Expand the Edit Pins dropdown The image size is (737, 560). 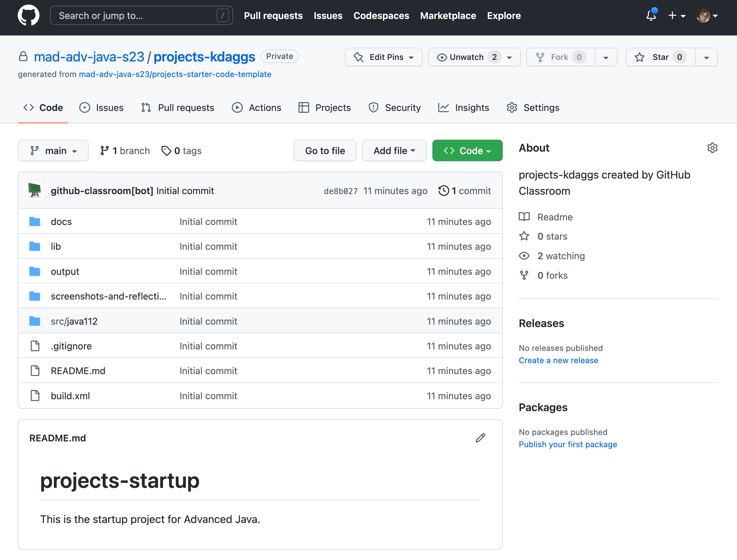point(383,57)
